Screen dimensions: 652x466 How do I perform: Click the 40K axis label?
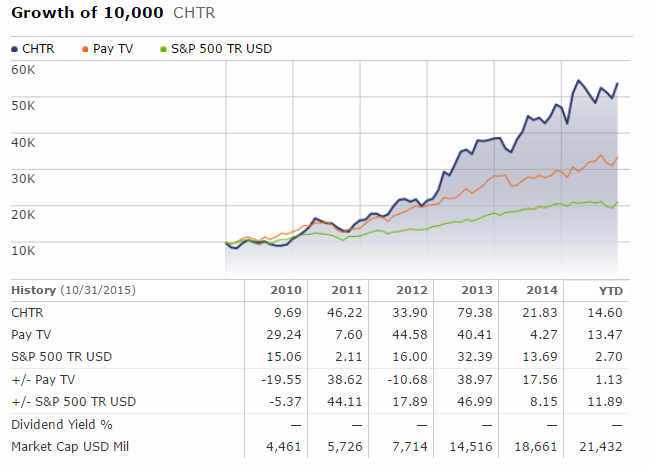click(x=23, y=143)
